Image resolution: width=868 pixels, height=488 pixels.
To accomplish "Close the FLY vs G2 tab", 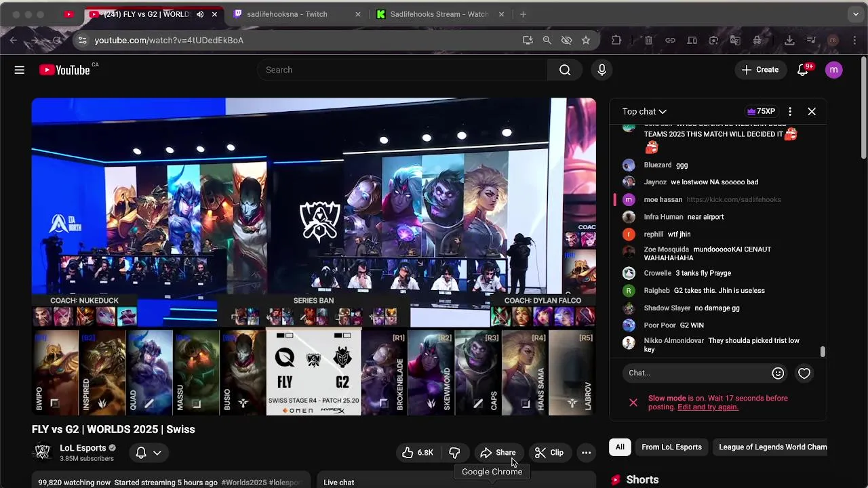I will coord(215,14).
